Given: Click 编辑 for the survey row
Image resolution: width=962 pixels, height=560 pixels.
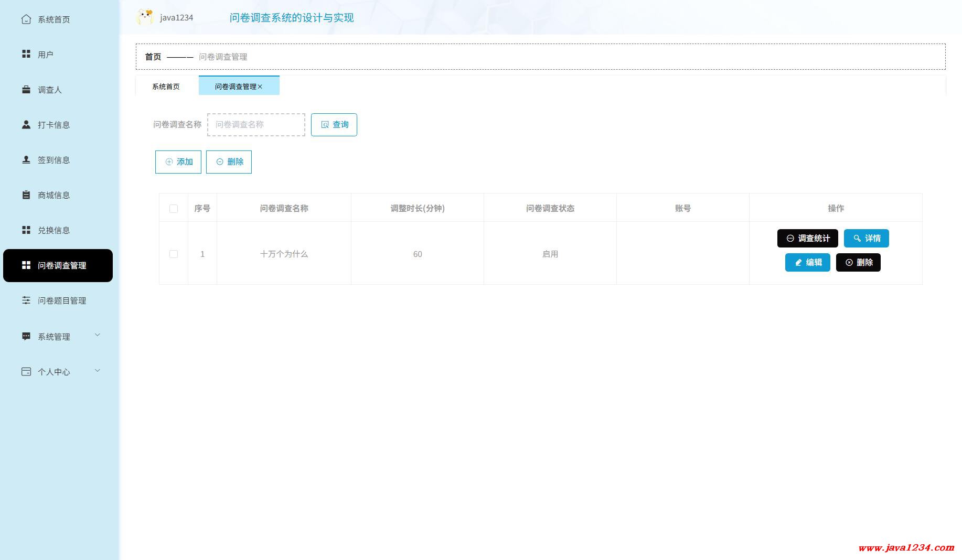Looking at the screenshot, I should [x=808, y=262].
